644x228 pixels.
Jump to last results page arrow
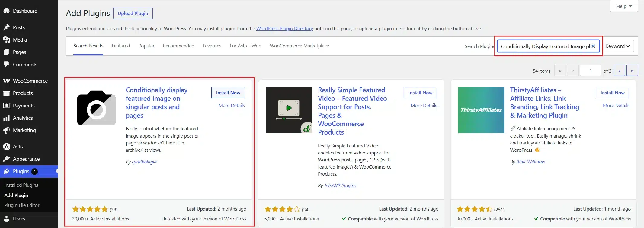(632, 71)
